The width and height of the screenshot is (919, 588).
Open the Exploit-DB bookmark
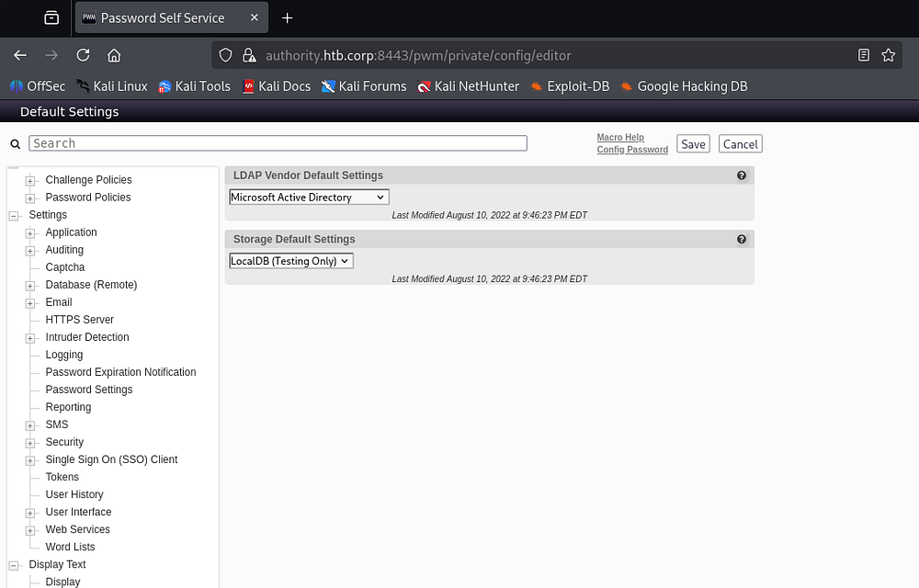click(569, 86)
